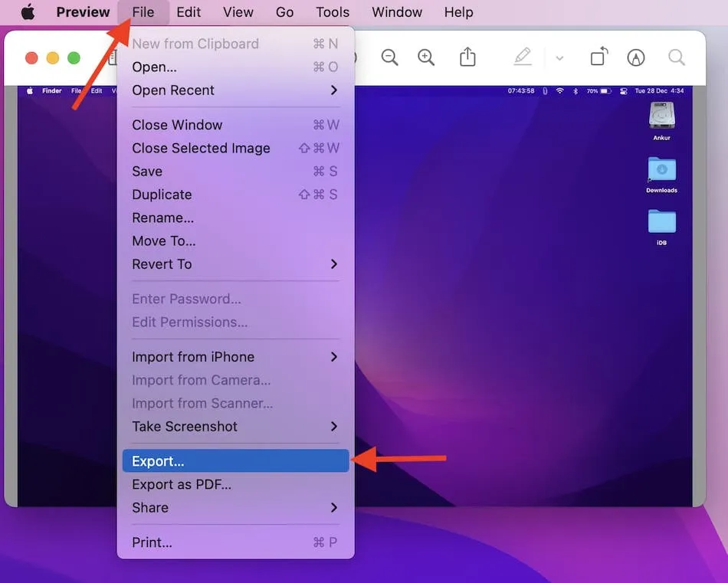This screenshot has width=728, height=583.
Task: Click the Zoom In magnifier icon
Action: click(x=426, y=57)
